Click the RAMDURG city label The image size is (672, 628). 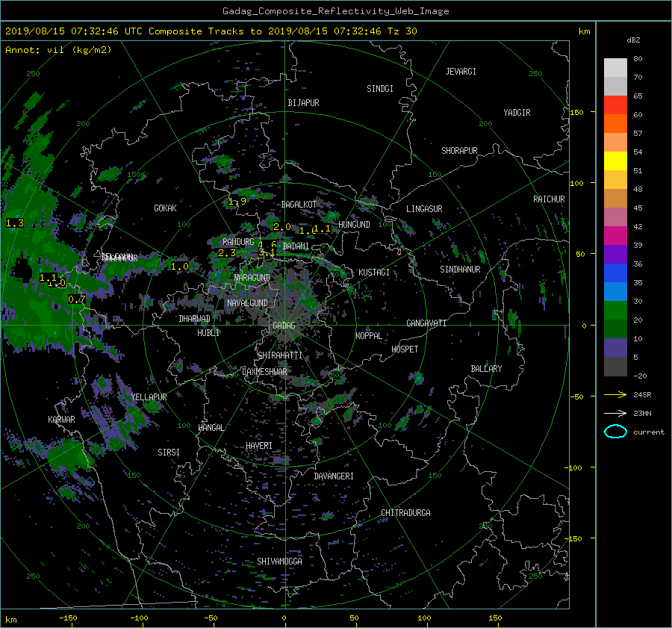(x=238, y=242)
